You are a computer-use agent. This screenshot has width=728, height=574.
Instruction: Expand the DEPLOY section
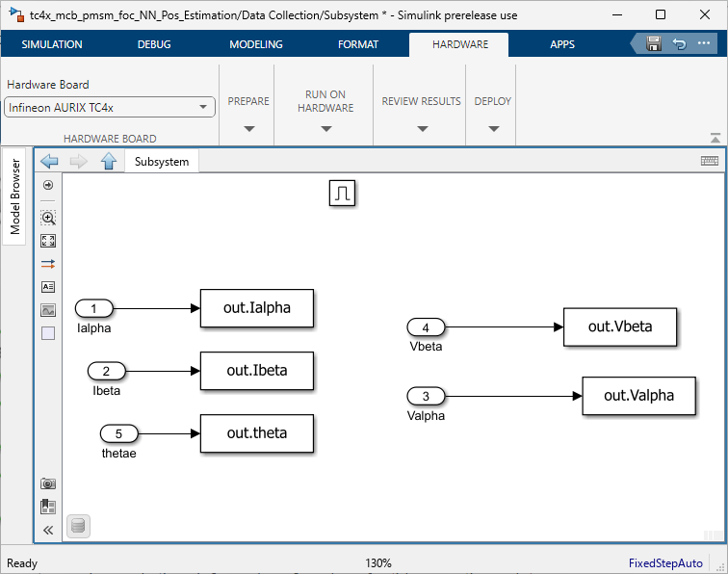pyautogui.click(x=494, y=129)
